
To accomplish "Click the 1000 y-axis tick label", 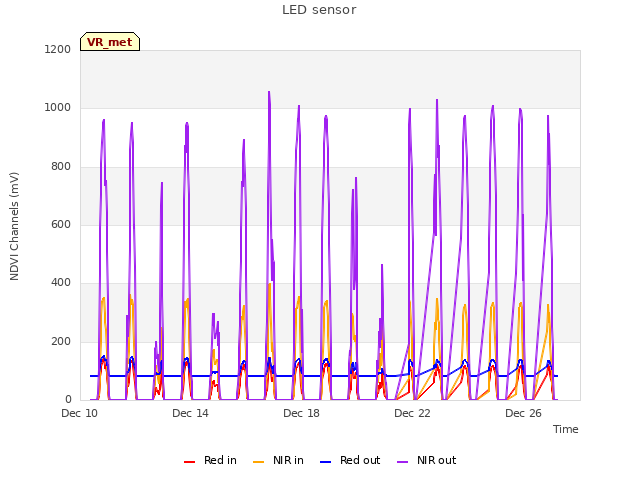I will point(58,108).
